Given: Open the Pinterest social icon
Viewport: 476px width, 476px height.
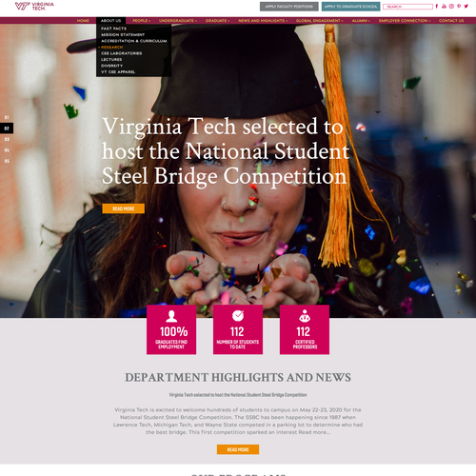Looking at the screenshot, I should pos(459,6).
